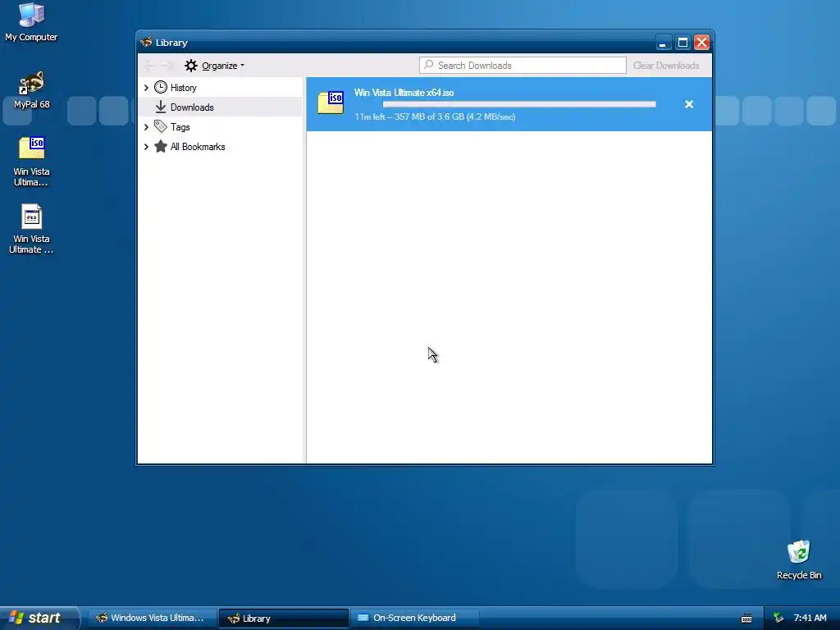Viewport: 840px width, 630px height.
Task: Click the Clear Downloads button
Action: click(666, 66)
